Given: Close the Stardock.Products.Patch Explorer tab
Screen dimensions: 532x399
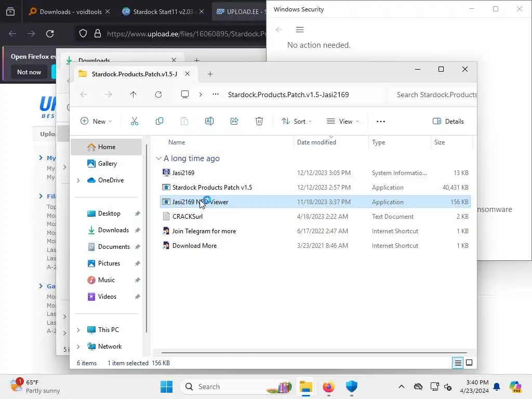Looking at the screenshot, I should [187, 74].
